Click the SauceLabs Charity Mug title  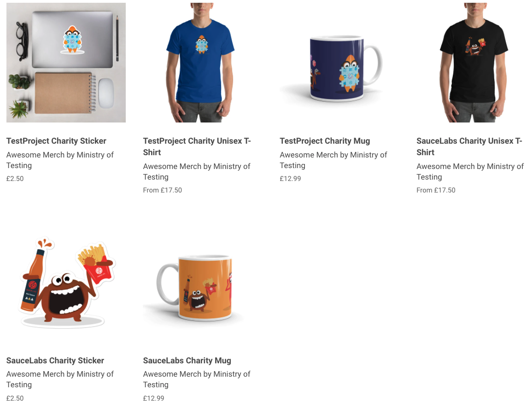click(x=187, y=360)
